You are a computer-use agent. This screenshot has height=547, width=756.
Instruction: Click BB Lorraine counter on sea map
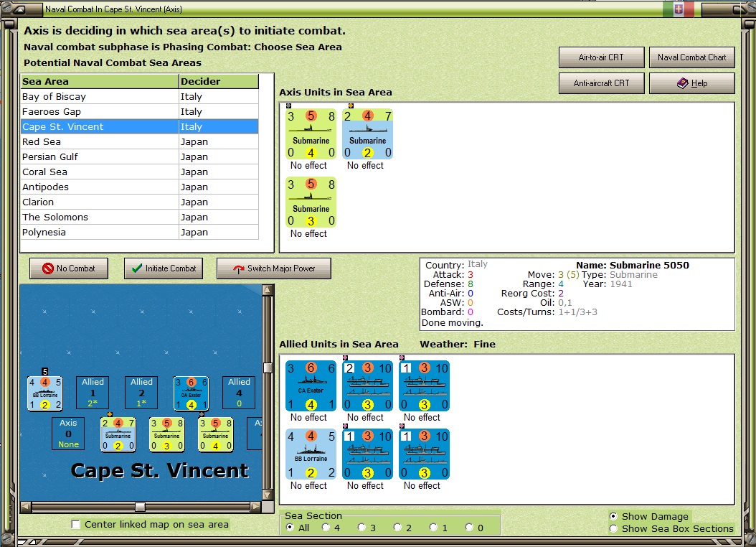(x=45, y=393)
